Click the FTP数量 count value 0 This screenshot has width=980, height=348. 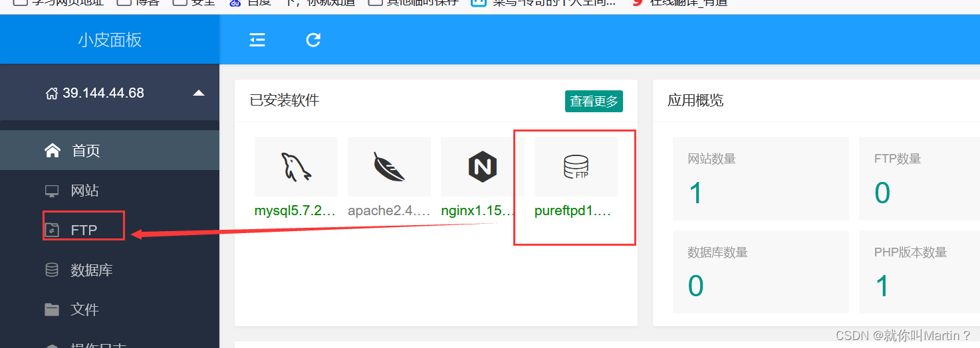[882, 193]
